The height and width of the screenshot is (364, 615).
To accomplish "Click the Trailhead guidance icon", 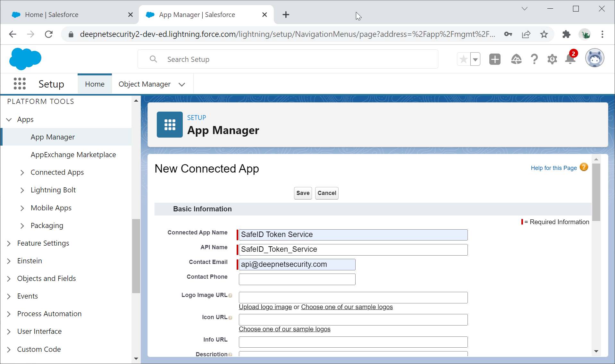I will tap(516, 59).
